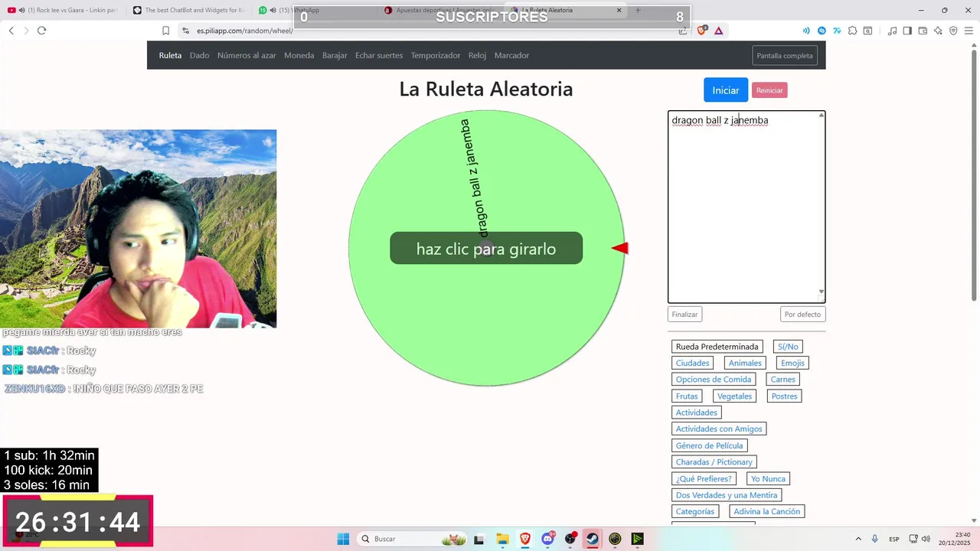The height and width of the screenshot is (551, 980).
Task: Click the red Reiniciar button
Action: (769, 90)
